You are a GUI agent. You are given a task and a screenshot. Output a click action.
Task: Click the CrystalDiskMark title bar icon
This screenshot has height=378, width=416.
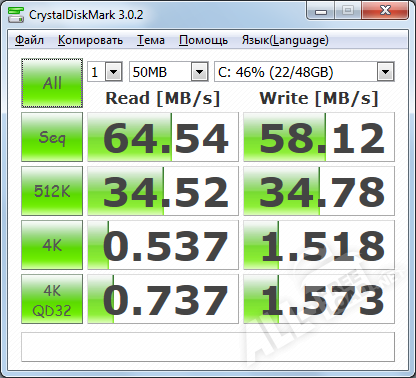(16, 15)
